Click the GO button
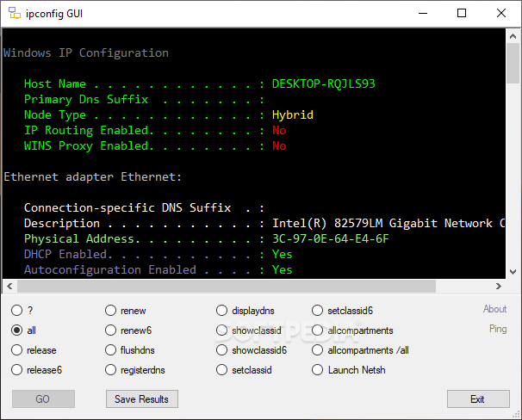The image size is (522, 420). click(43, 398)
